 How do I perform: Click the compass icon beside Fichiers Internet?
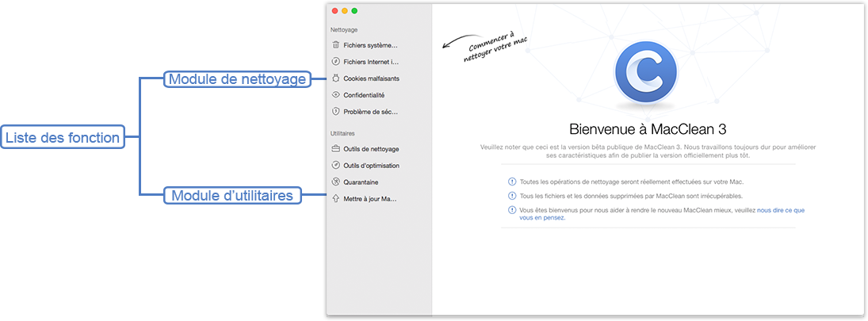(335, 62)
